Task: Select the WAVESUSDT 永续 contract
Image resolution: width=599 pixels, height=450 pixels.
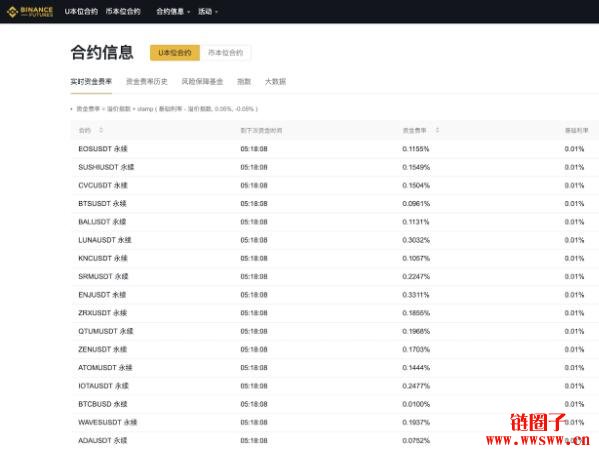Action: (x=107, y=422)
